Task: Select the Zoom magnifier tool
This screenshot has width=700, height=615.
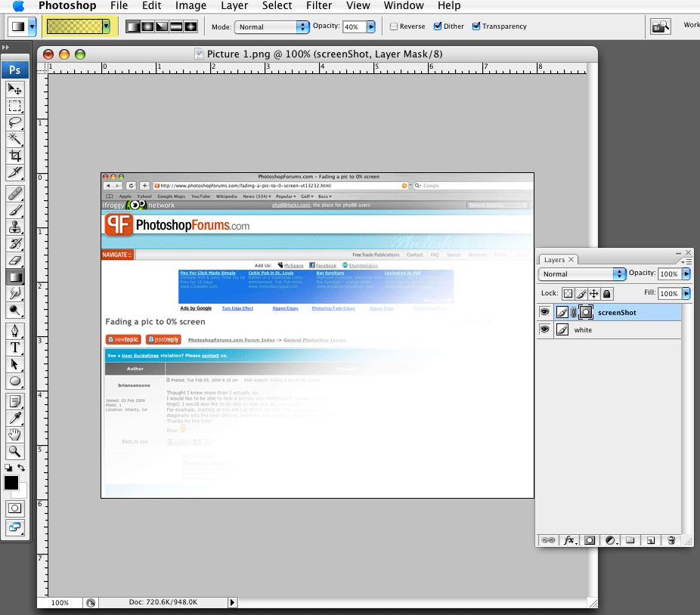Action: click(x=15, y=452)
